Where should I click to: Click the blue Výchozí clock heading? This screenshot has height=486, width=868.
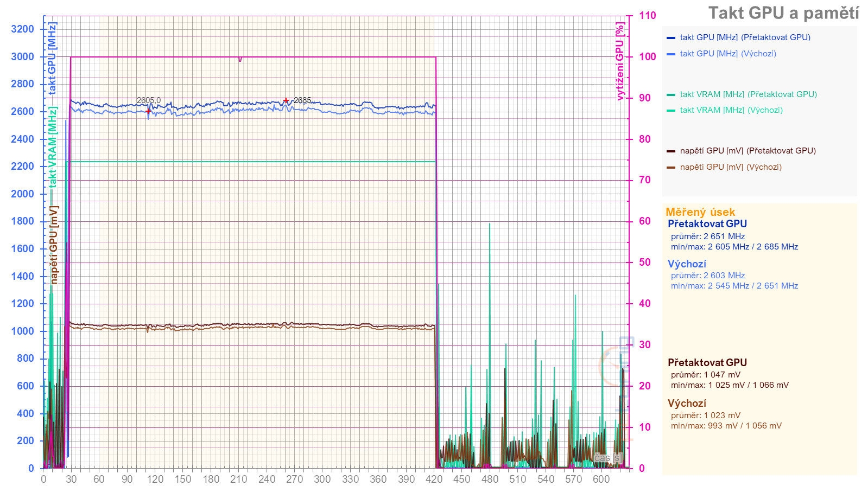tap(687, 264)
